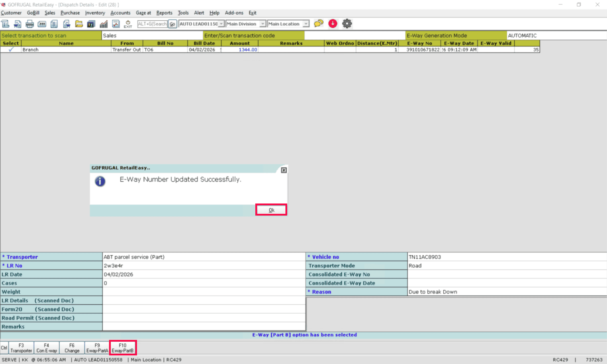Click the F3 Transporter button
The height and width of the screenshot is (364, 607).
pos(21,348)
